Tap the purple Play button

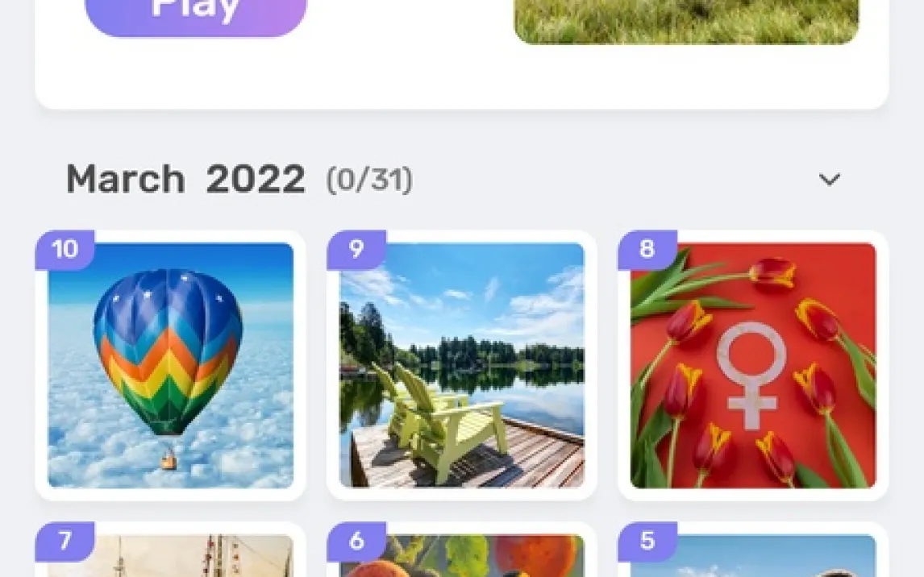[x=196, y=12]
